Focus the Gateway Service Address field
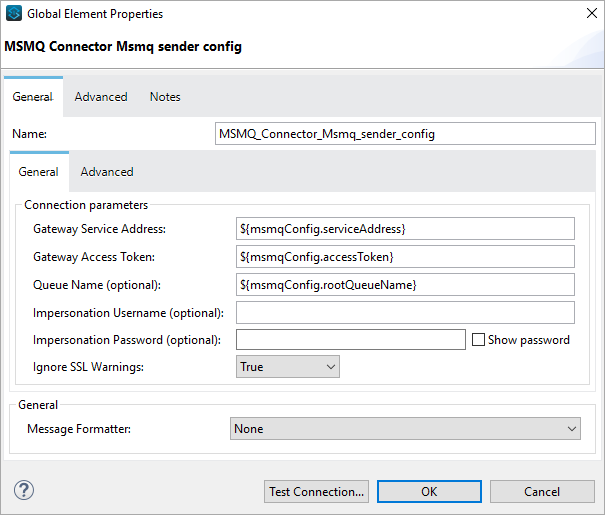Image resolution: width=605 pixels, height=515 pixels. (405, 229)
